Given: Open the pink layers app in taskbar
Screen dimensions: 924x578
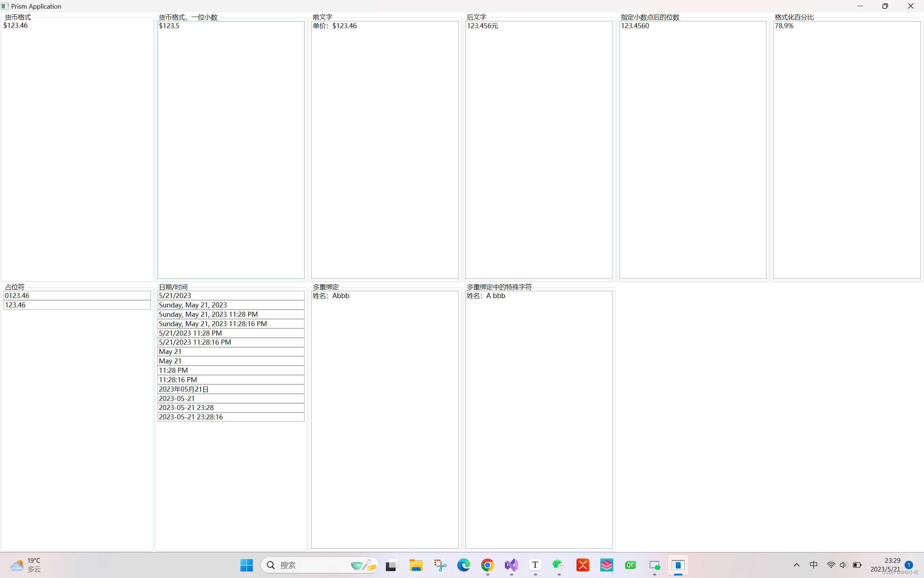Looking at the screenshot, I should [607, 565].
